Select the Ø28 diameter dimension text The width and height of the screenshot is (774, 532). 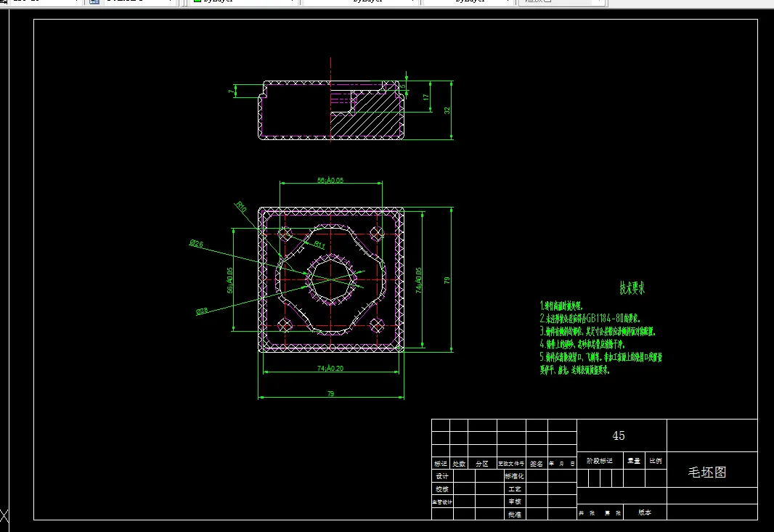[x=202, y=311]
